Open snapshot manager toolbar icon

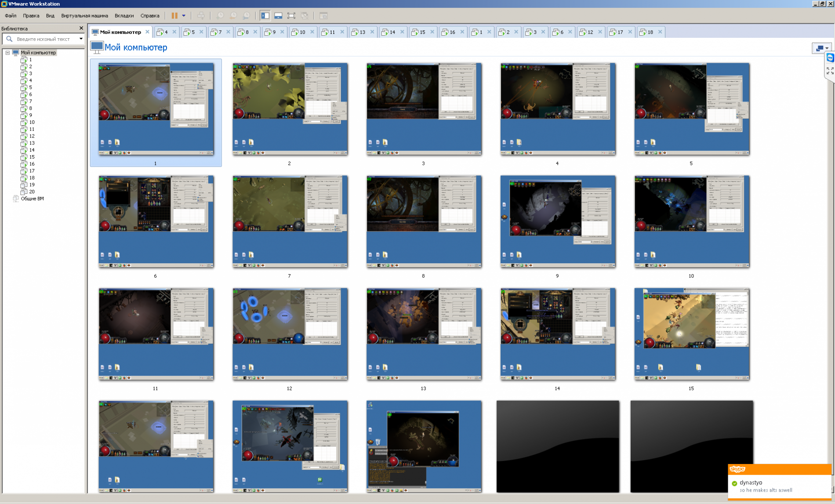pyautogui.click(x=247, y=15)
